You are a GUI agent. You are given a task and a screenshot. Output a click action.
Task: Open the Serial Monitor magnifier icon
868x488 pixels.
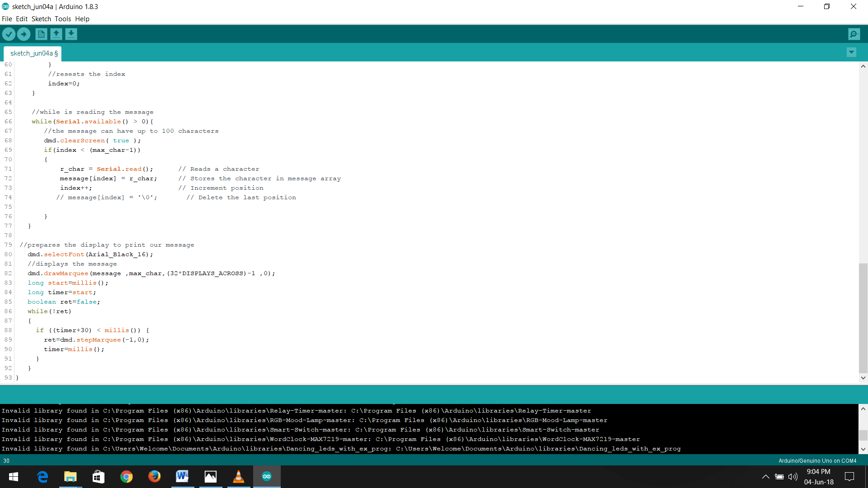tap(854, 34)
